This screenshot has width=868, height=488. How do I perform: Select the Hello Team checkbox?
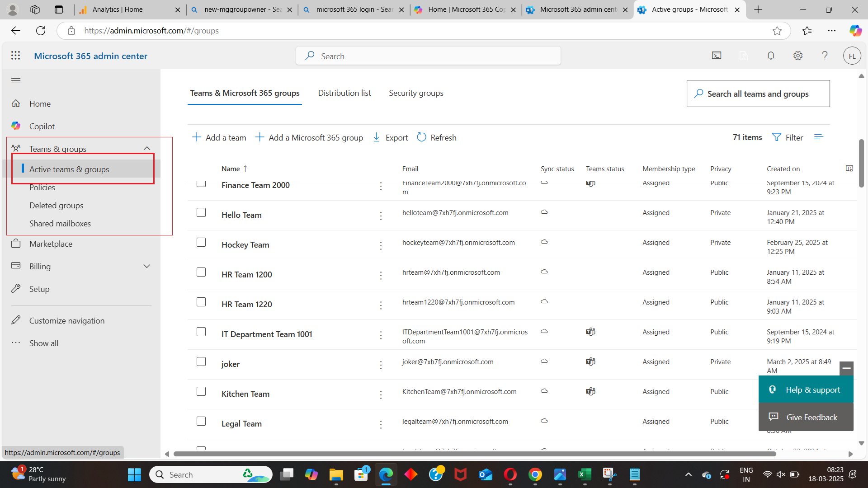201,212
